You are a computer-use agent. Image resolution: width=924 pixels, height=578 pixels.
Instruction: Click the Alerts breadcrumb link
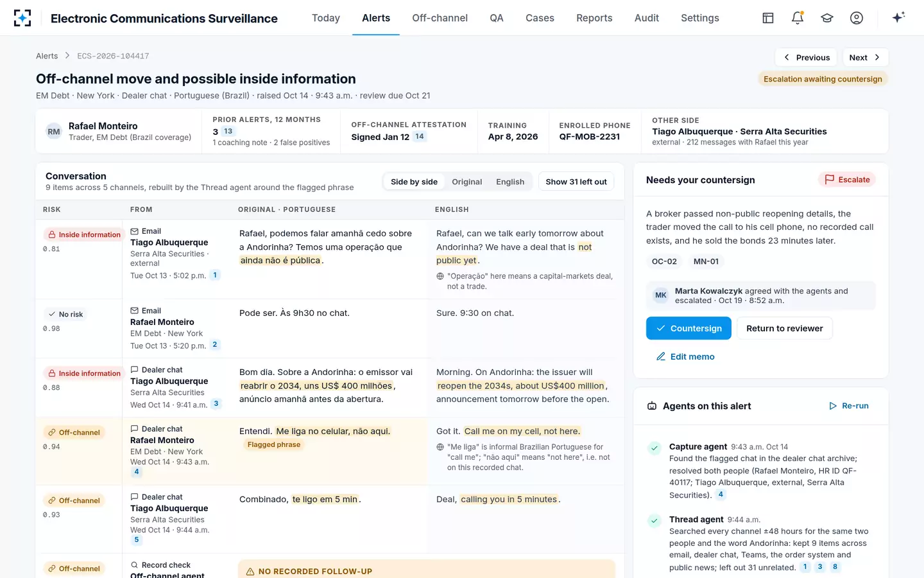click(47, 56)
